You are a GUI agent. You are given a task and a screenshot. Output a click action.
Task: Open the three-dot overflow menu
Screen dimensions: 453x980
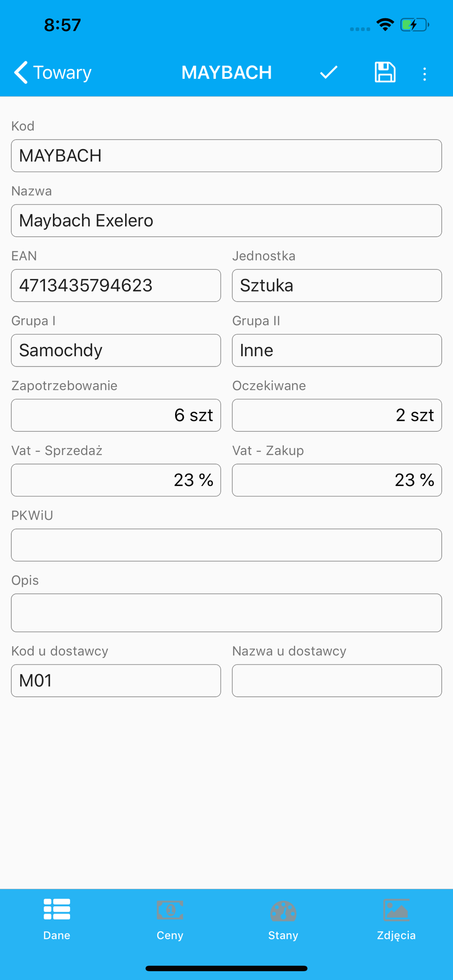tap(425, 74)
